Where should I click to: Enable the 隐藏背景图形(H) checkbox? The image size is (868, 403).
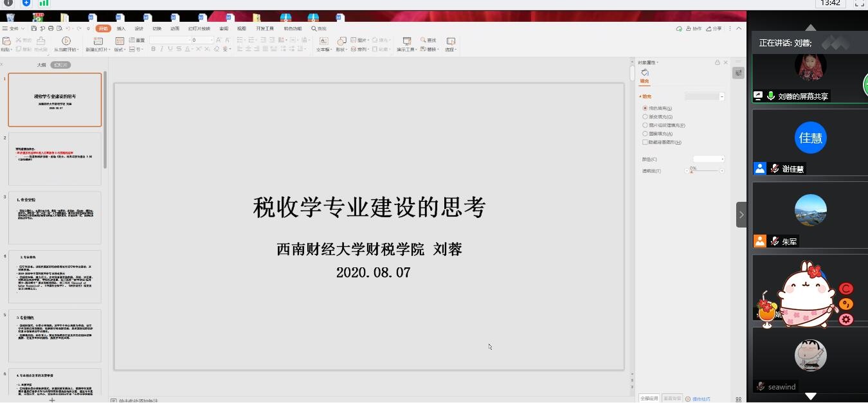click(x=646, y=142)
